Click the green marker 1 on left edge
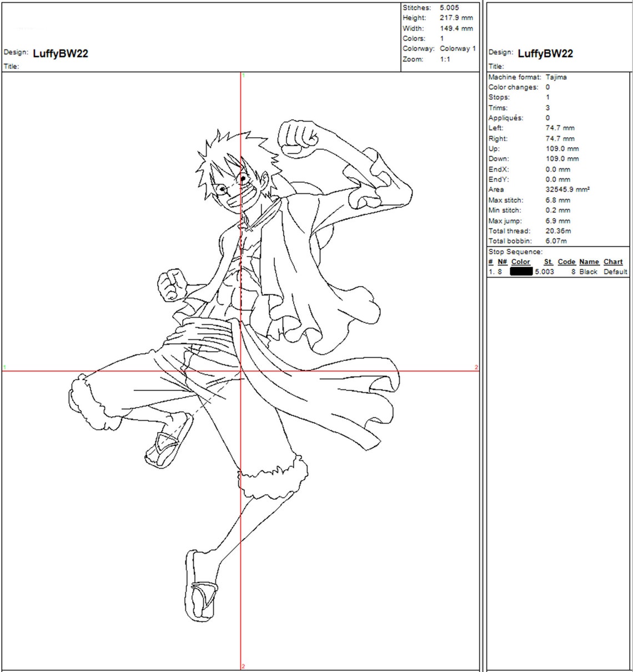This screenshot has width=633, height=672. [4, 367]
